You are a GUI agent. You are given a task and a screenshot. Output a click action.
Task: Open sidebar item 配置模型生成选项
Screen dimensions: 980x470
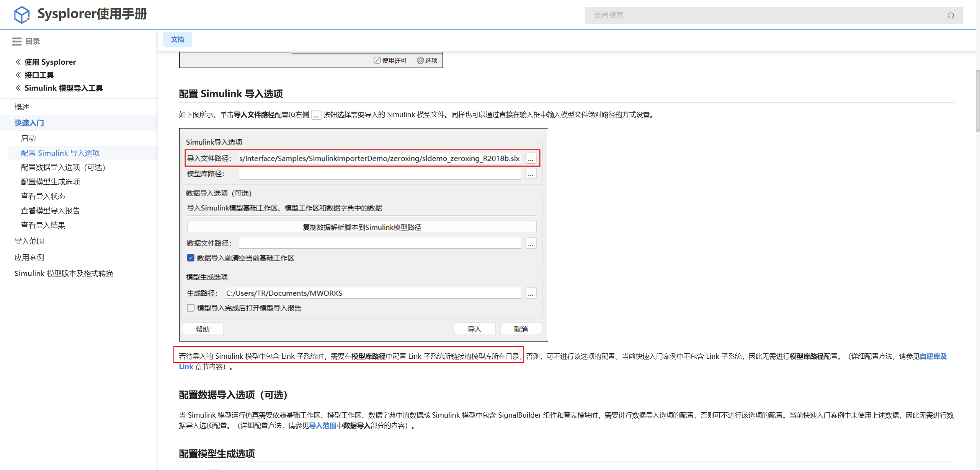[51, 182]
